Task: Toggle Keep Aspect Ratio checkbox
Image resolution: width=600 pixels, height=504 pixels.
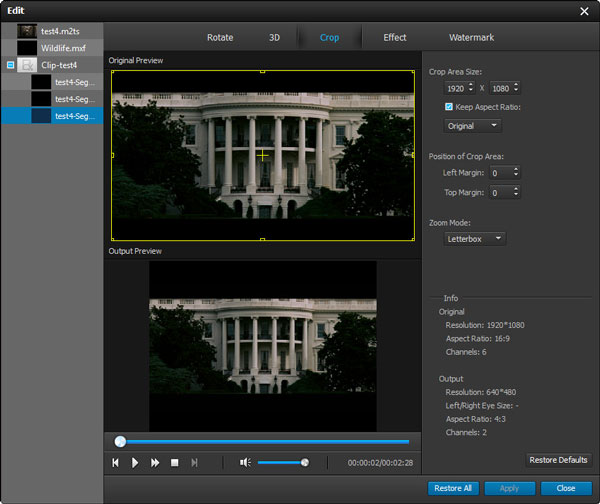Action: pyautogui.click(x=449, y=107)
